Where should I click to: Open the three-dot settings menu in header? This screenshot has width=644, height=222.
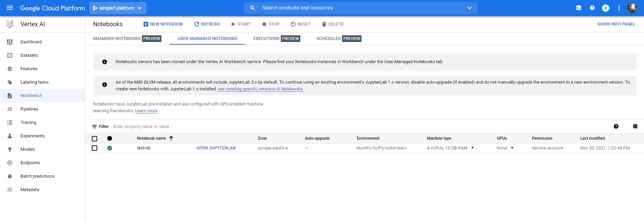coord(619,8)
